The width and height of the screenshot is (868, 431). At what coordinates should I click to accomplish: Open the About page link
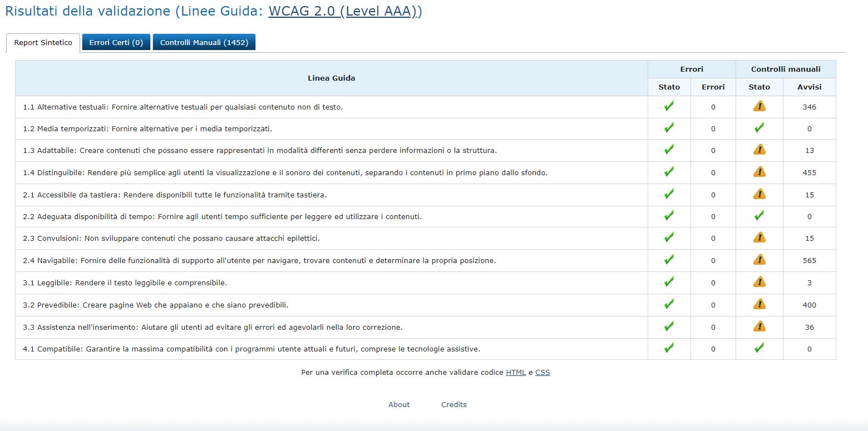tap(399, 405)
